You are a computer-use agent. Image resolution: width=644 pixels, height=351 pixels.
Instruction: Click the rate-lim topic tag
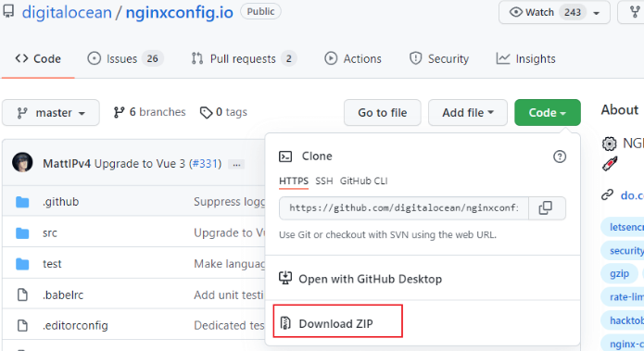coord(623,296)
